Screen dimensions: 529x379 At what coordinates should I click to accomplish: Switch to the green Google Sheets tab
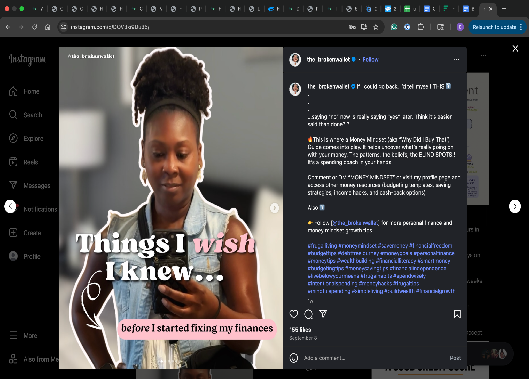pyautogui.click(x=407, y=9)
